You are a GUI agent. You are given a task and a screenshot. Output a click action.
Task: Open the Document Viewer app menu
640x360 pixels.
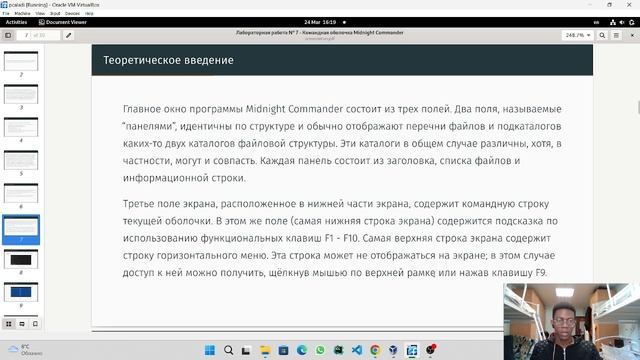pos(62,22)
